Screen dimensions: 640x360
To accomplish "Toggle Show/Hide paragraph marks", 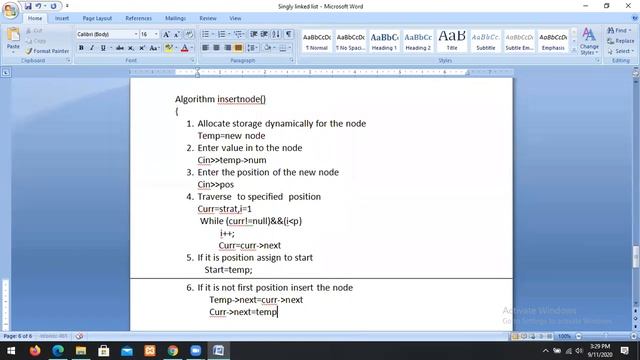I will (x=288, y=34).
